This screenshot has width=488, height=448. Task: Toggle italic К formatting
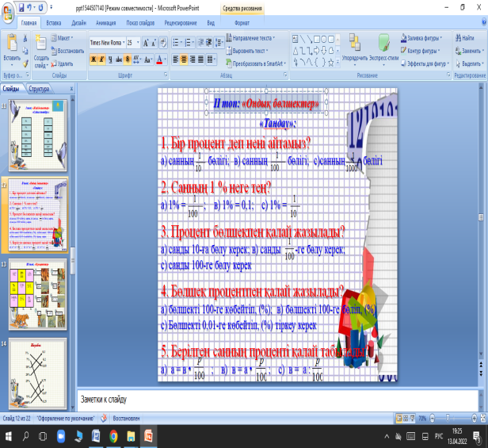pyautogui.click(x=101, y=59)
